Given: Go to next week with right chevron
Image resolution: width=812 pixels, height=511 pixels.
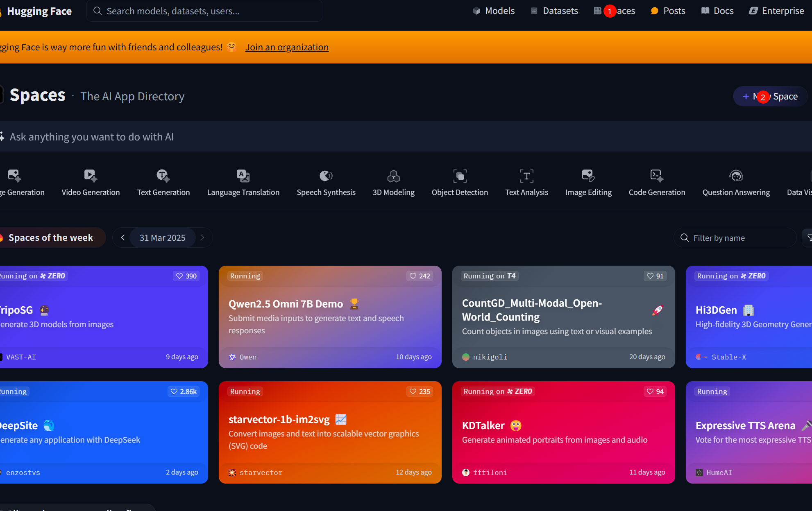Looking at the screenshot, I should coord(202,237).
